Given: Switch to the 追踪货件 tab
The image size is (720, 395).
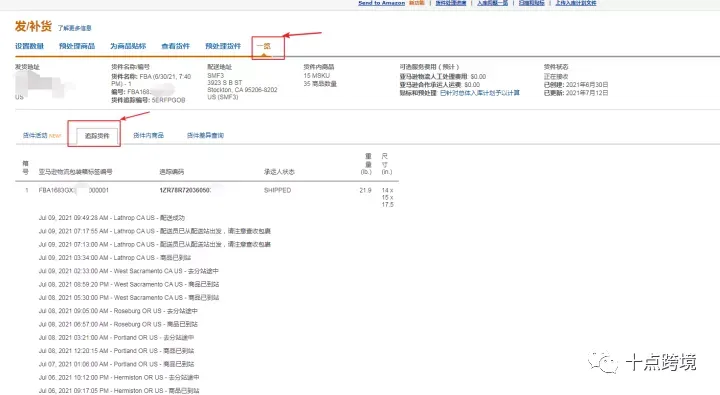Looking at the screenshot, I should pyautogui.click(x=97, y=136).
